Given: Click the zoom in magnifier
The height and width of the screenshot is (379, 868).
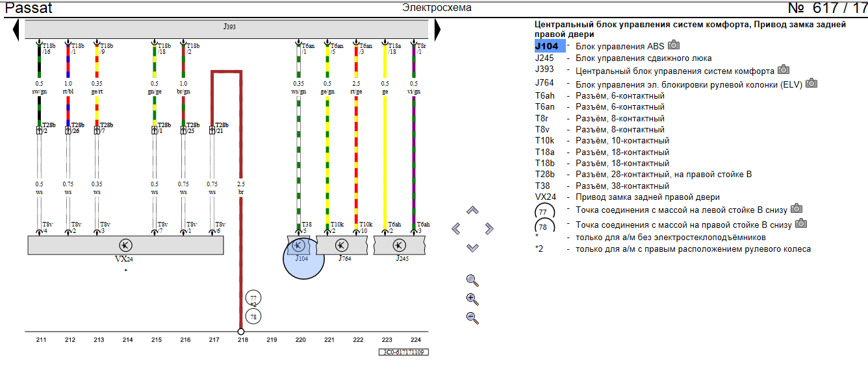Looking at the screenshot, I should tap(472, 299).
